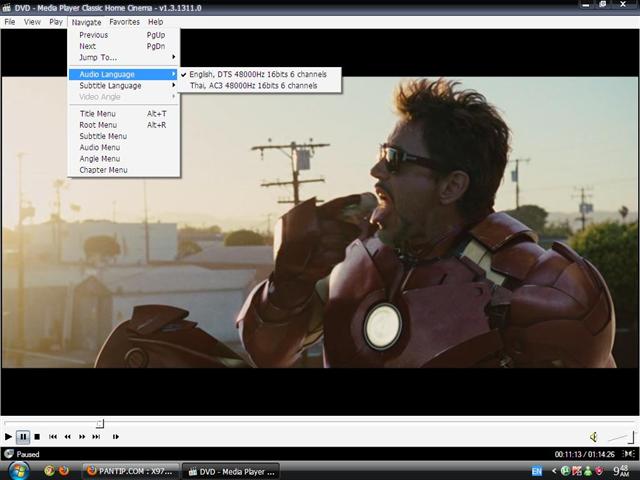Select Previous in the Navigate menu
The width and height of the screenshot is (640, 480).
[x=124, y=35]
